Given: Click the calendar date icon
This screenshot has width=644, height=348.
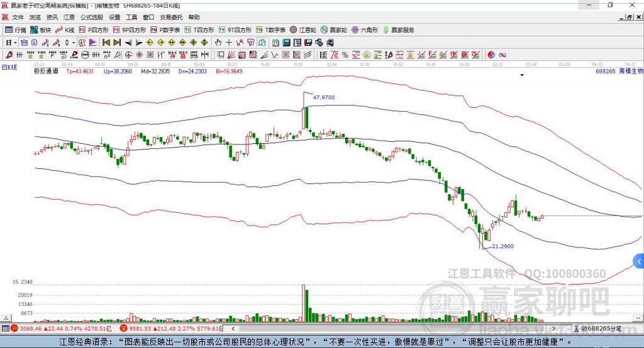Looking at the screenshot, I should [x=275, y=43].
